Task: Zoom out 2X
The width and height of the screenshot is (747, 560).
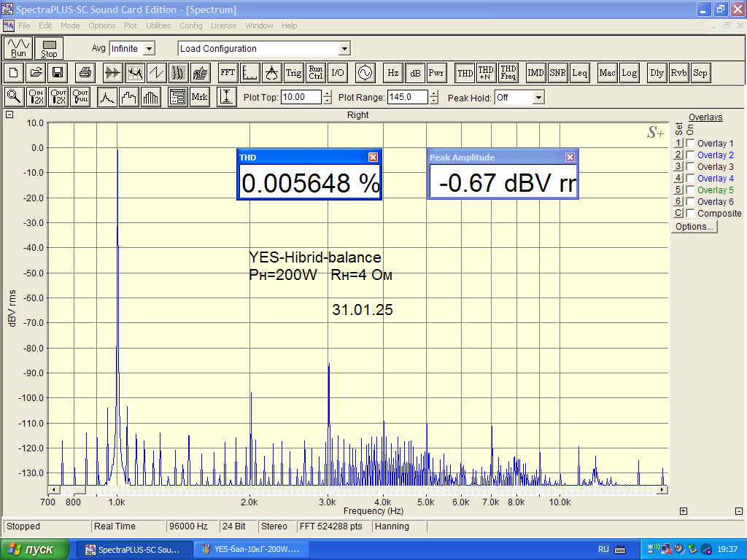Action: point(58,97)
